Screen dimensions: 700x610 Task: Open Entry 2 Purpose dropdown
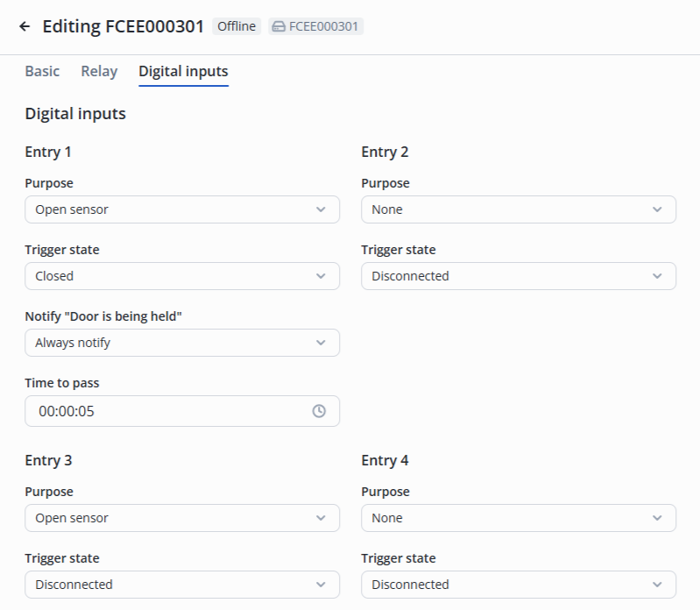pyautogui.click(x=519, y=209)
